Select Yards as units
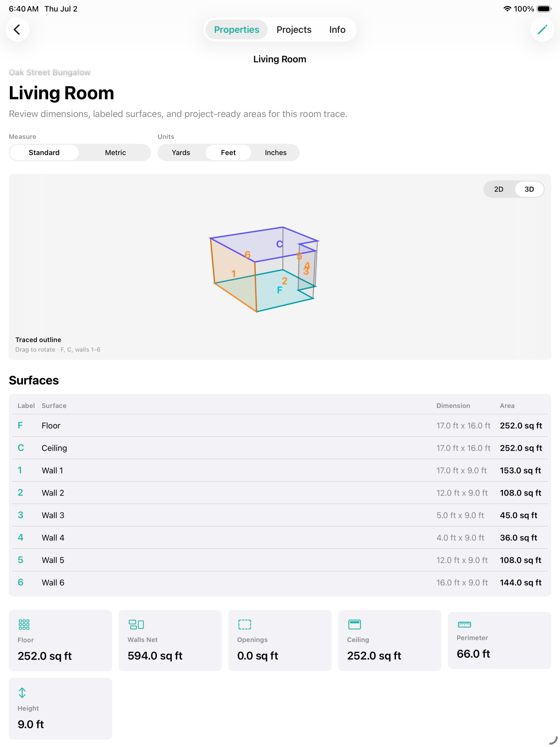Image resolution: width=560 pixels, height=747 pixels. point(181,152)
